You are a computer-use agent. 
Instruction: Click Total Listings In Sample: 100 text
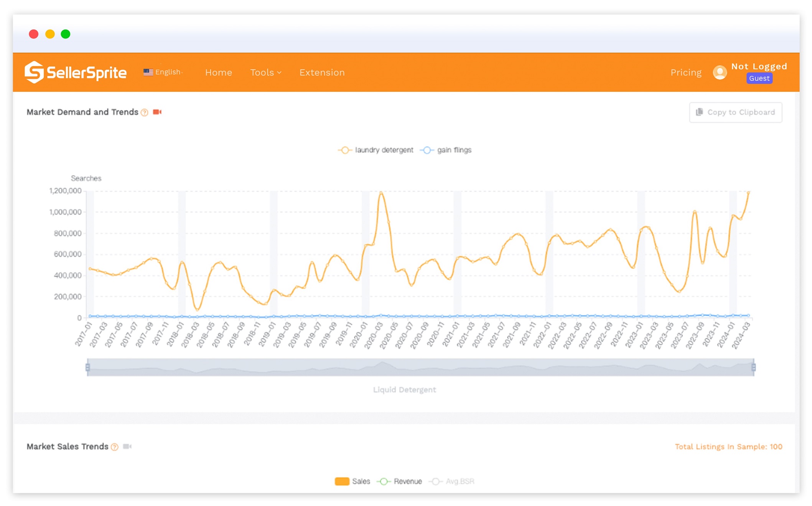pyautogui.click(x=728, y=447)
